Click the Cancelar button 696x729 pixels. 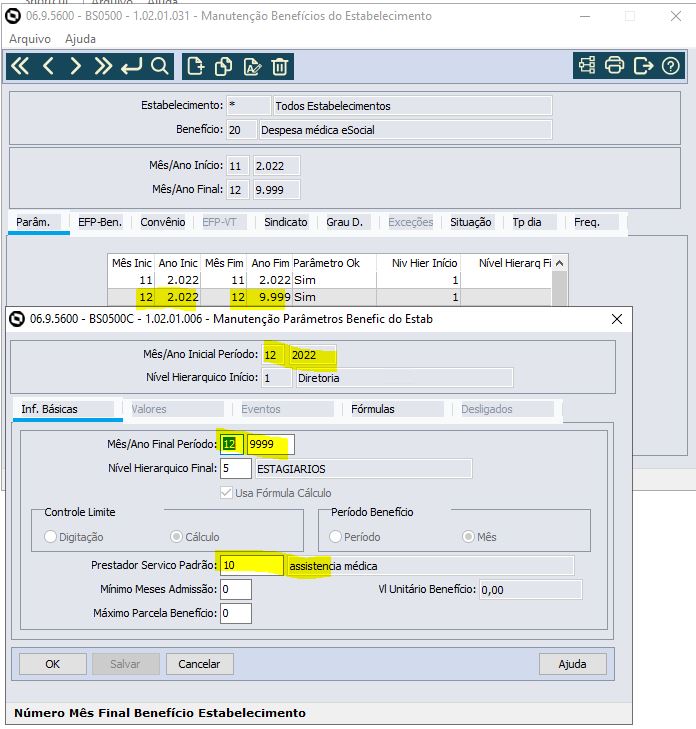coord(199,664)
